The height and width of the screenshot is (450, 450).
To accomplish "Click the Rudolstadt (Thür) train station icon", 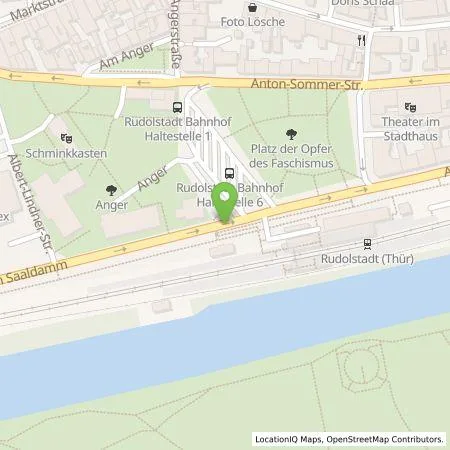I will [368, 244].
